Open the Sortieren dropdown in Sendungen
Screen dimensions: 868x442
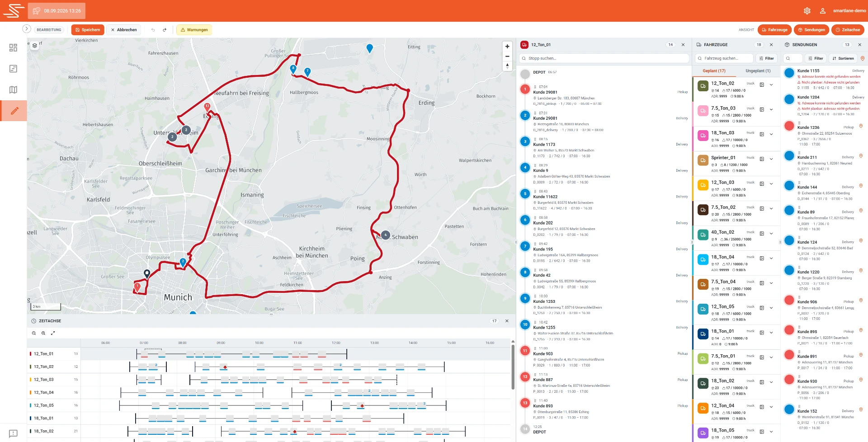click(843, 58)
